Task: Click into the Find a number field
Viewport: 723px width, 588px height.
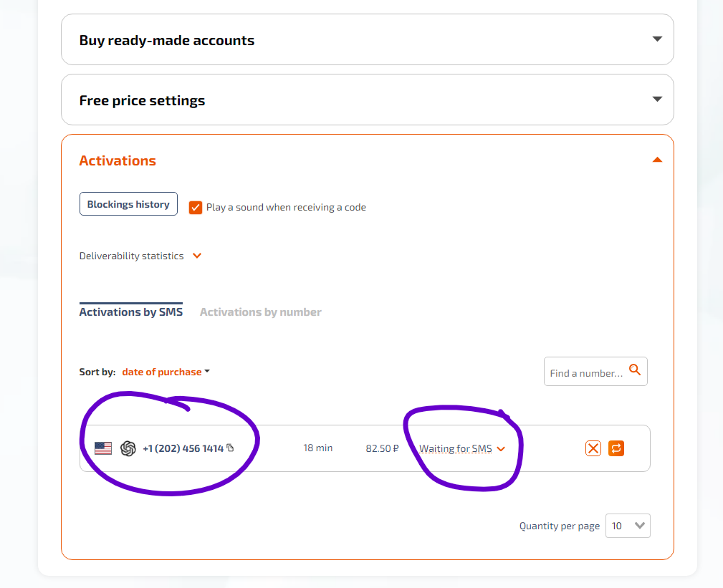Action: (x=586, y=373)
